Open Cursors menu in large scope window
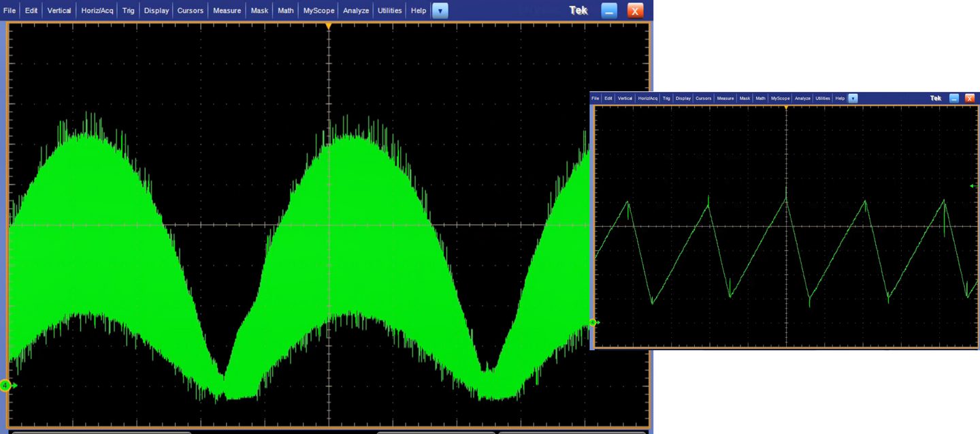 (x=190, y=10)
